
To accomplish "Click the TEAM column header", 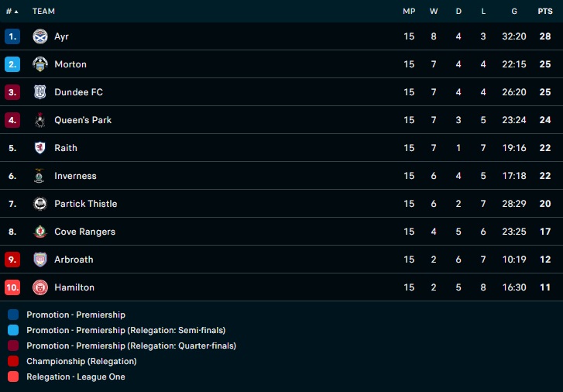I will pyautogui.click(x=43, y=12).
